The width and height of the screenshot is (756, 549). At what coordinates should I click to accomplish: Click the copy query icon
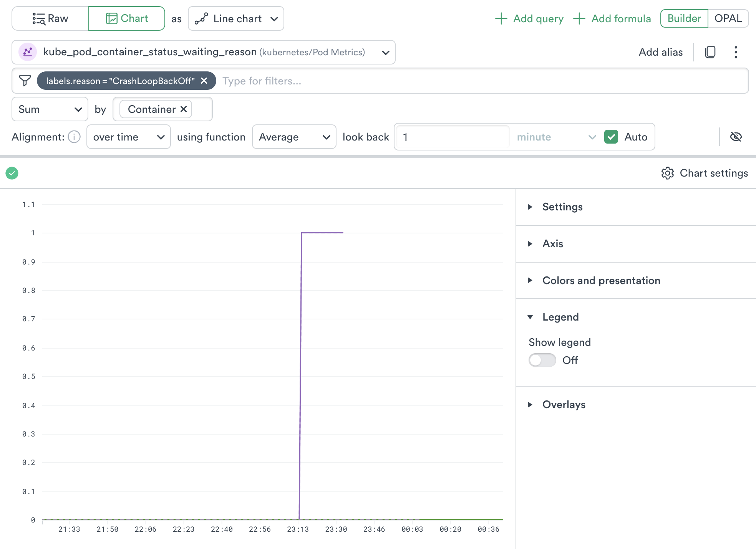point(710,52)
